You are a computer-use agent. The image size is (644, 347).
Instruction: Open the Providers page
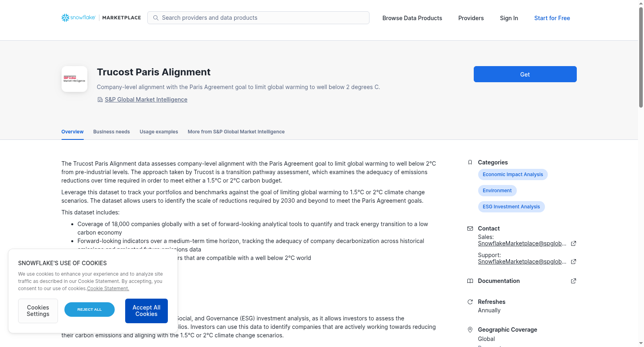[471, 18]
